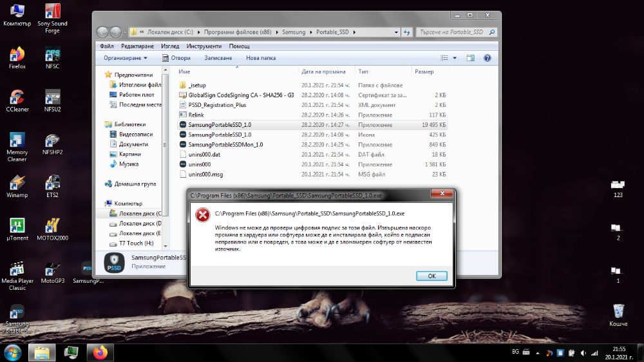The image size is (644, 362).
Task: Click the network signal tray icon
Action: [594, 353]
